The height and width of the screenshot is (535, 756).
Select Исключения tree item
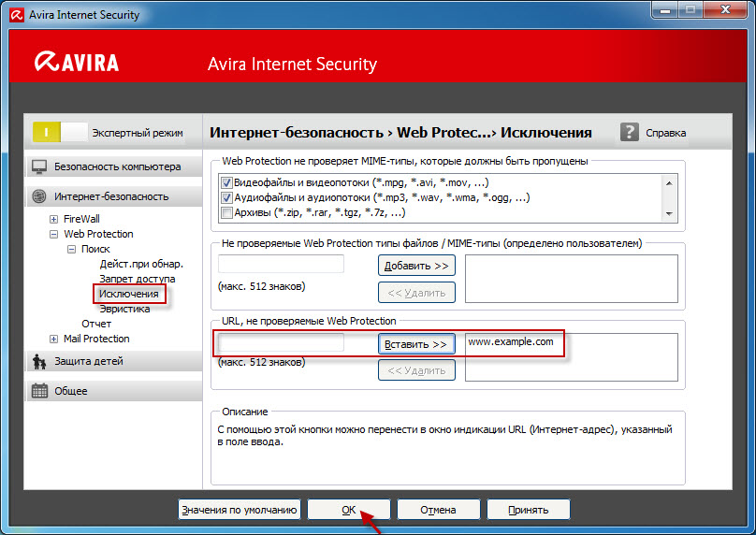pos(129,294)
